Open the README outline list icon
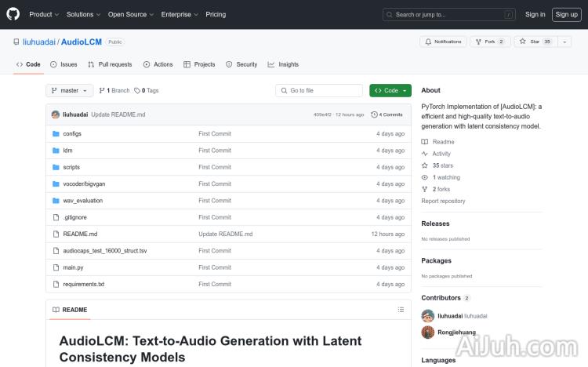588x367 pixels. coord(401,310)
